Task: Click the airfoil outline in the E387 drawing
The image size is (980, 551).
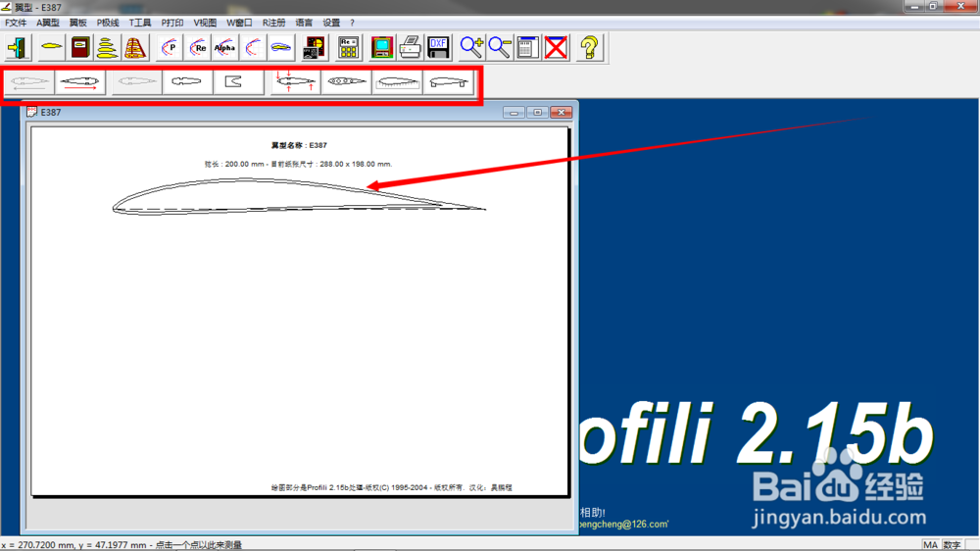Action: (x=299, y=196)
